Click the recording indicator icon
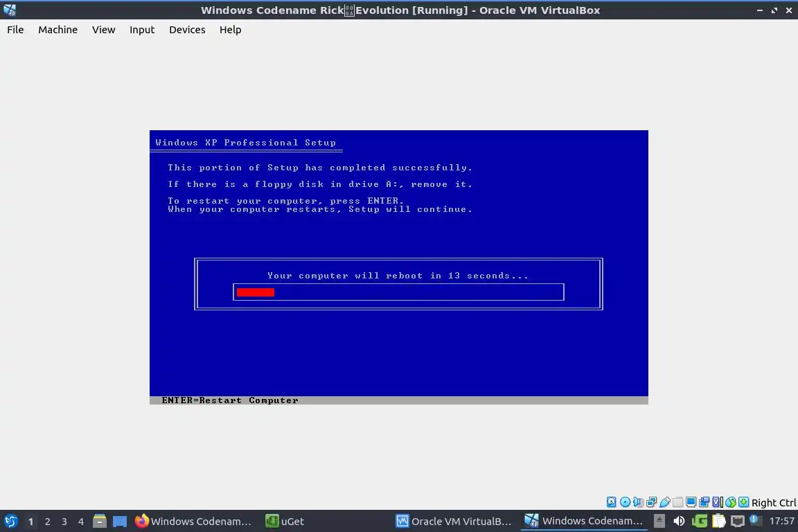The height and width of the screenshot is (532, 798). pos(704,502)
